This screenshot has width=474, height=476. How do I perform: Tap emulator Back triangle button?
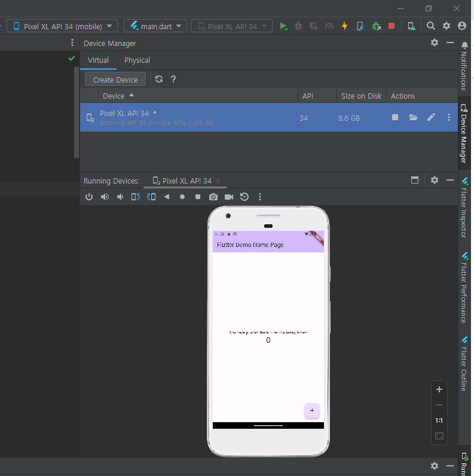[x=167, y=197]
